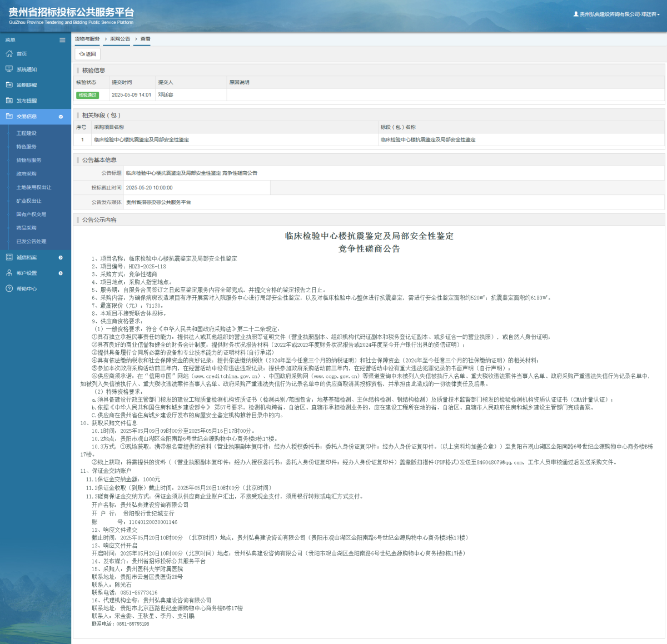Open 已发公告处理 submenu item
Screen dimensions: 667x644
31,241
